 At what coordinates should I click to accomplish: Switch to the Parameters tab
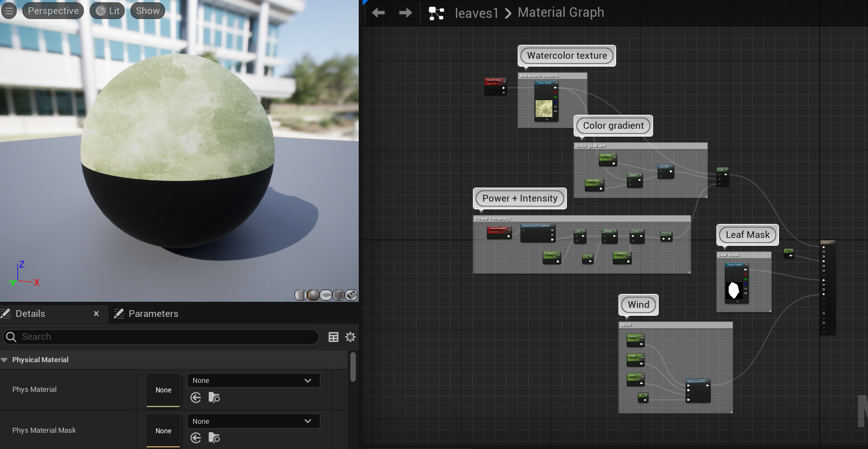point(153,314)
